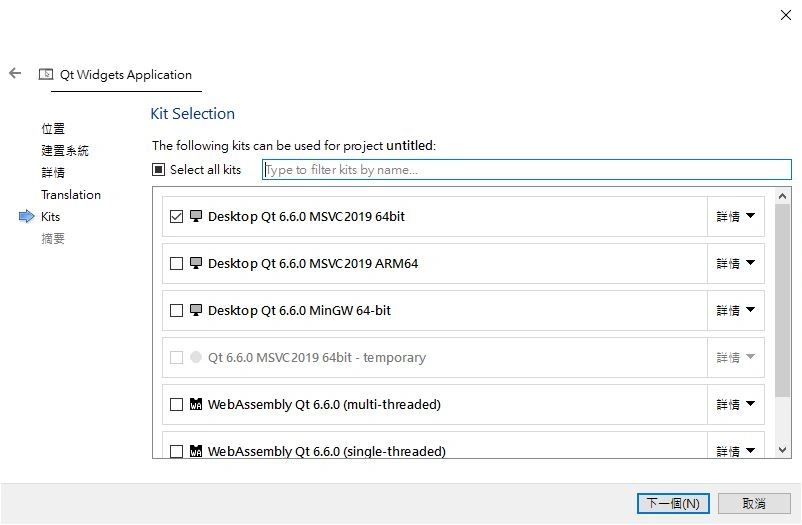
Task: Click the monitor icon of MSVC2019 ARM64 kit
Action: click(x=196, y=264)
